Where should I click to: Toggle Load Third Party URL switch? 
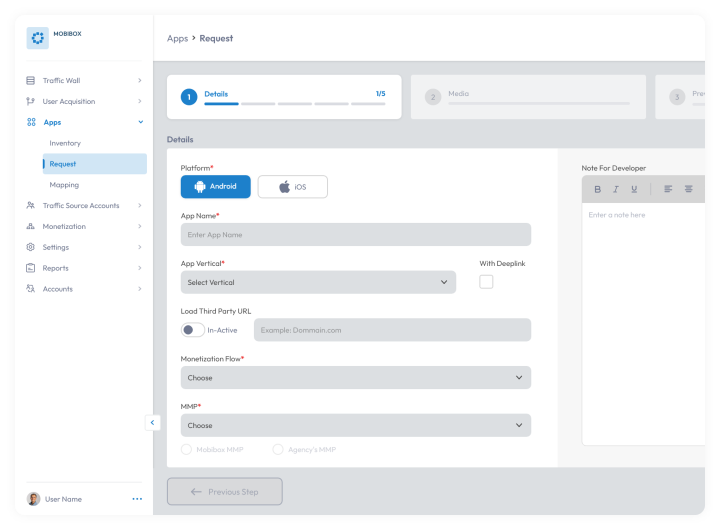coord(192,330)
